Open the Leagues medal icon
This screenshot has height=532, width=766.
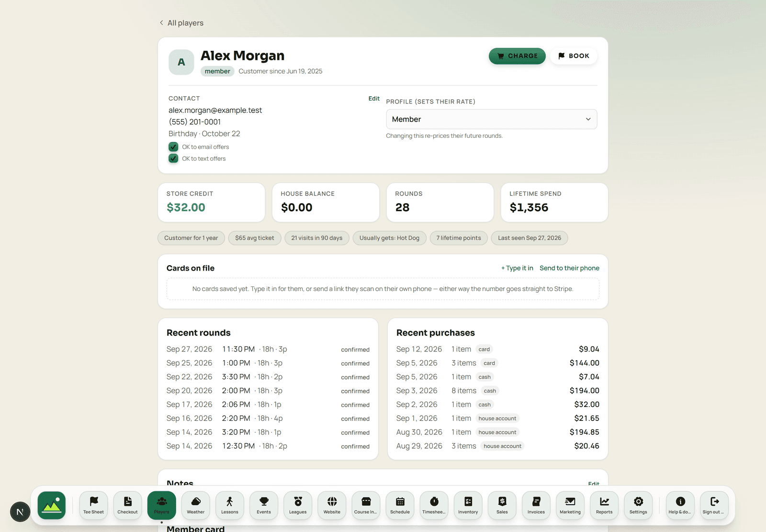point(298,505)
